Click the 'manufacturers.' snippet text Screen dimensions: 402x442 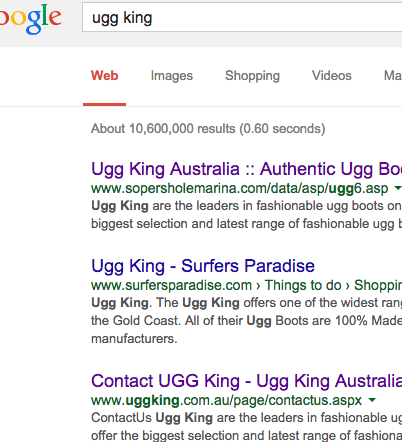tap(134, 339)
